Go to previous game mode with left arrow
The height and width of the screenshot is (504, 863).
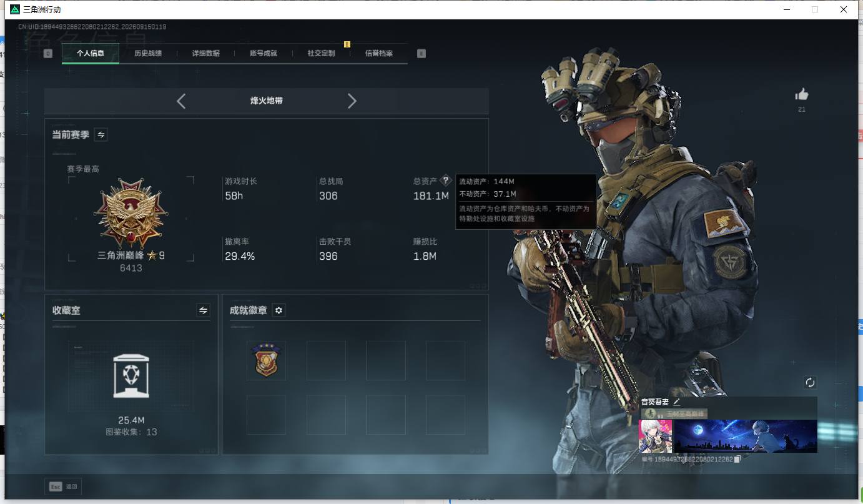[181, 101]
